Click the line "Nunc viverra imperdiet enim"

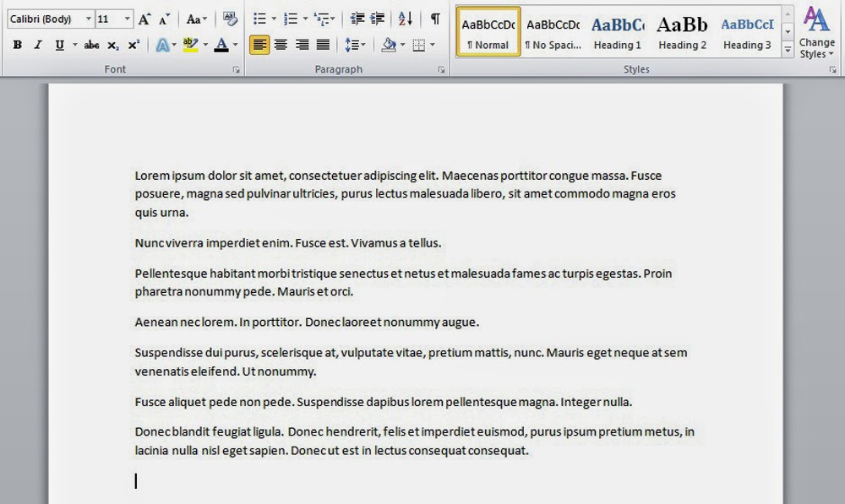point(288,243)
